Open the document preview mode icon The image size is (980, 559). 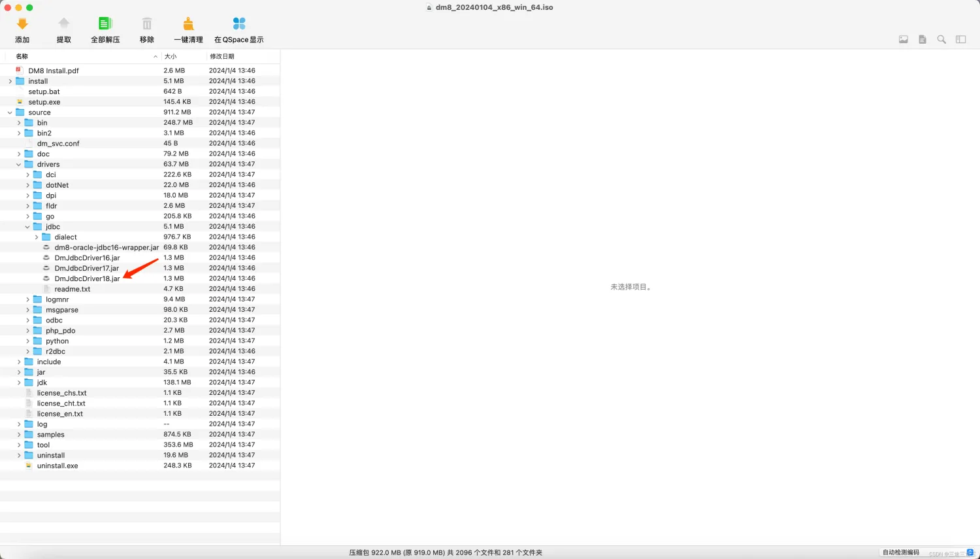point(923,39)
